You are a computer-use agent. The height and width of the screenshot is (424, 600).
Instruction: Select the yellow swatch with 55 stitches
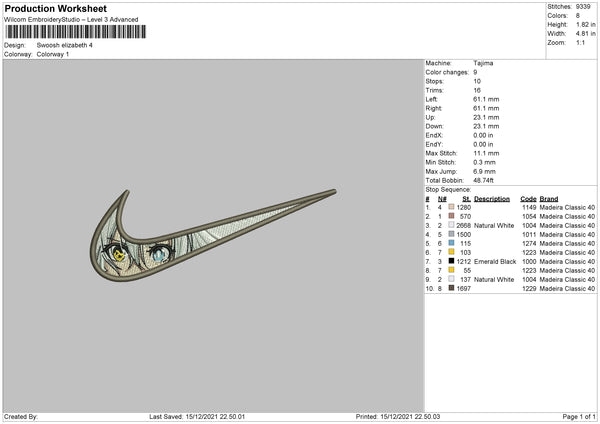451,270
